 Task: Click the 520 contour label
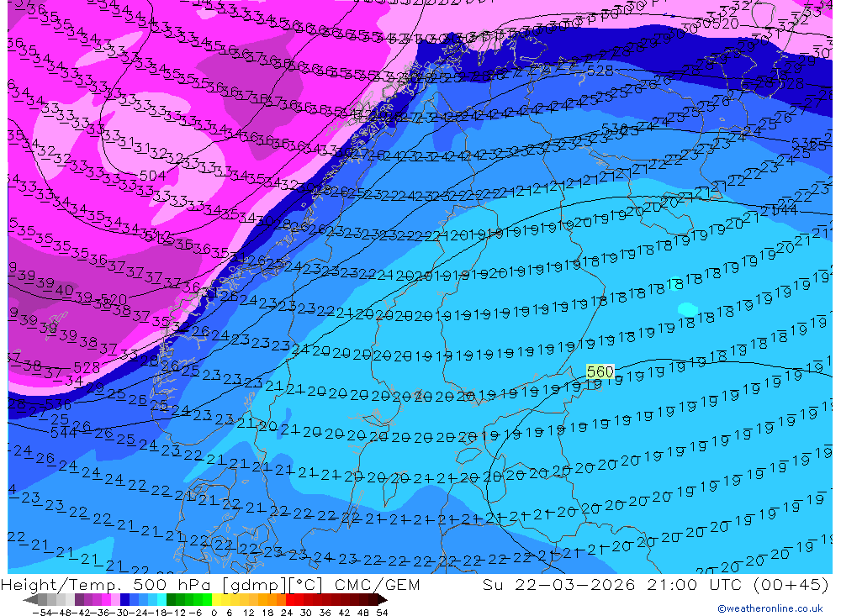point(114,300)
